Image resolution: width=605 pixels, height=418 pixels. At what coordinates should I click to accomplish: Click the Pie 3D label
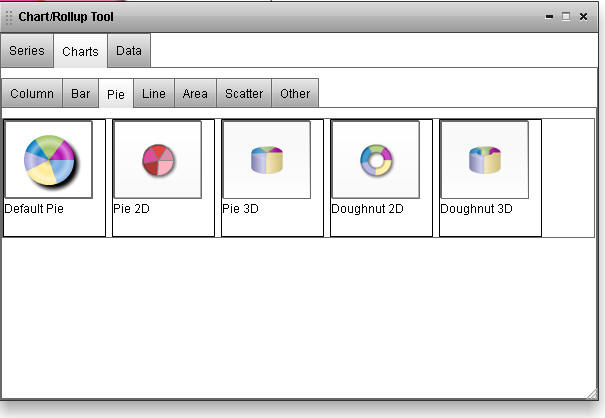point(240,209)
